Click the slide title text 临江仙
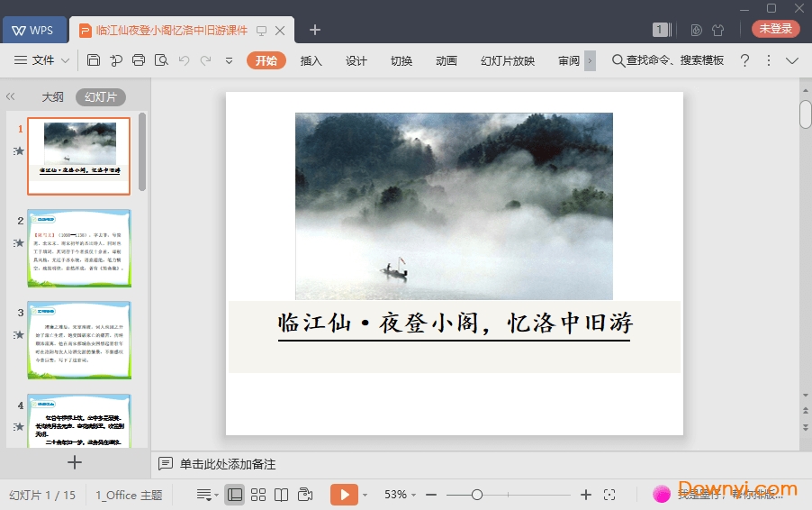Viewport: 812px width, 510px height. click(x=455, y=323)
